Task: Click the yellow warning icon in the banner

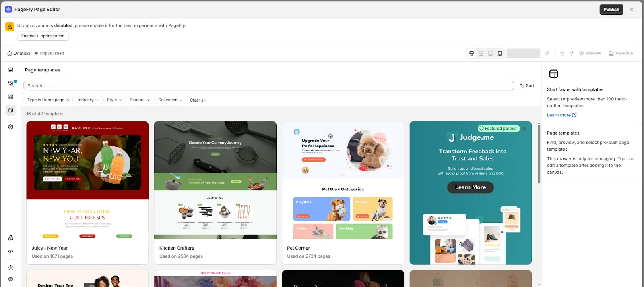Action: [10, 27]
